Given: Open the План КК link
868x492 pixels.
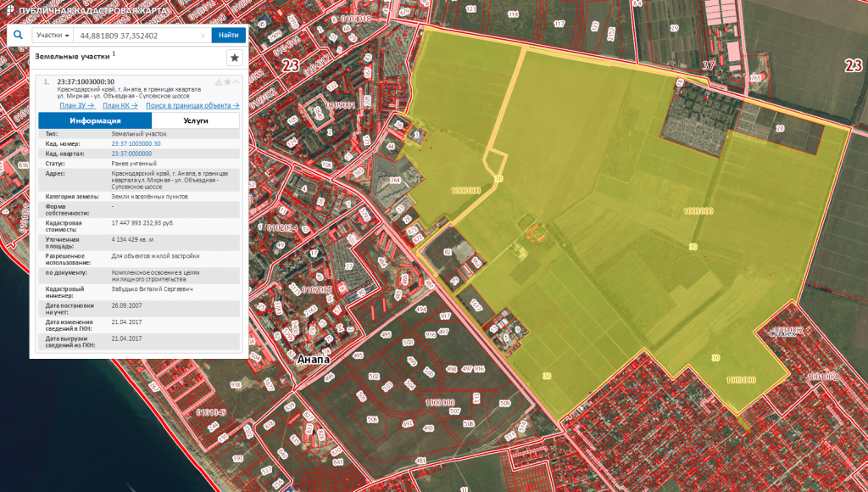Looking at the screenshot, I should point(120,105).
